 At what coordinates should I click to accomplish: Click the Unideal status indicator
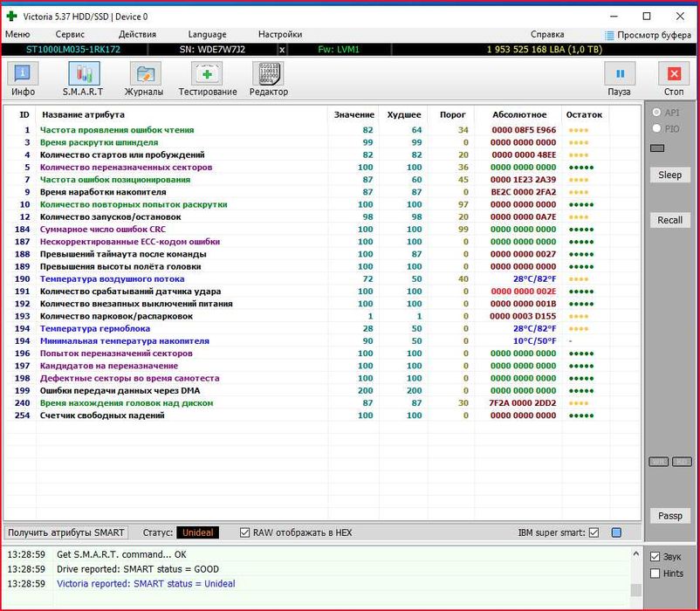pos(198,532)
